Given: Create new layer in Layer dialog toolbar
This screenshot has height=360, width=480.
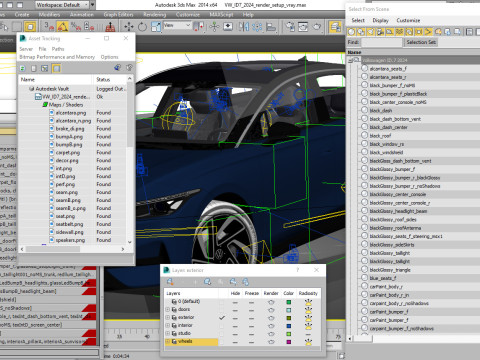Looking at the screenshot, I should 170,282.
